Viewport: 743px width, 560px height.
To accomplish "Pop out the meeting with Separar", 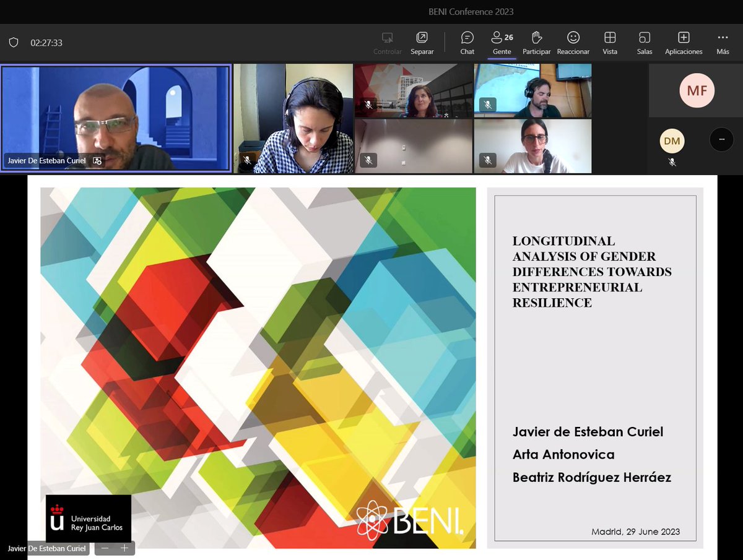I will [422, 42].
